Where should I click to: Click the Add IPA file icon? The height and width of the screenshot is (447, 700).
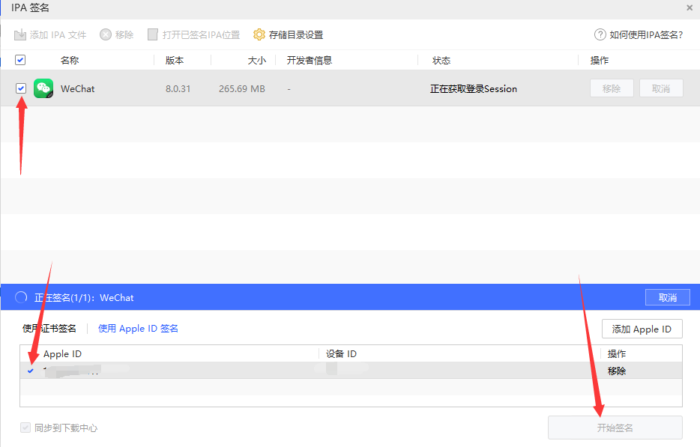point(20,35)
